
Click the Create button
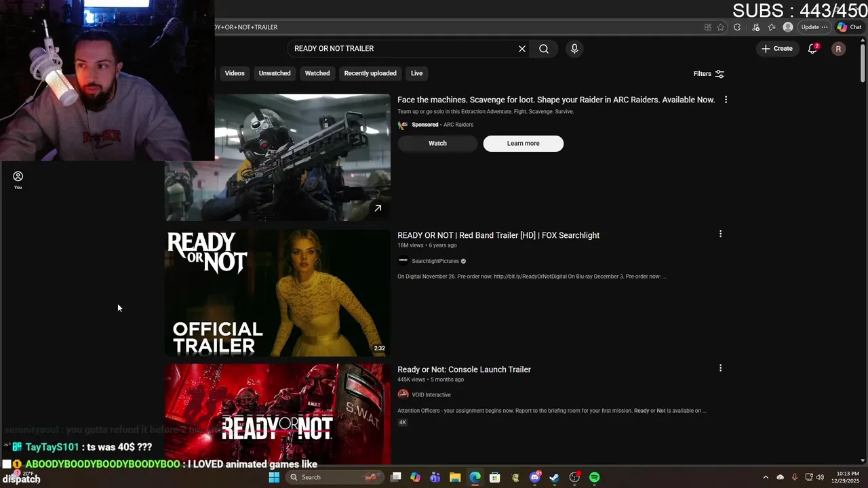click(x=777, y=49)
